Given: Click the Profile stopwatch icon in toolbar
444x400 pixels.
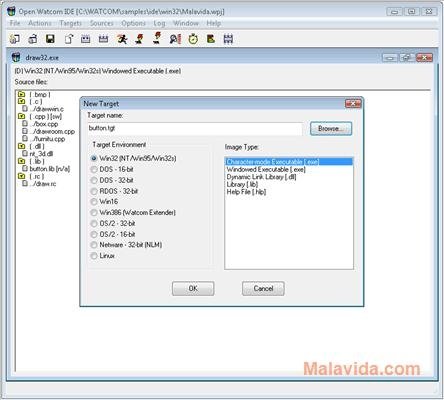Looking at the screenshot, I should click(x=193, y=39).
